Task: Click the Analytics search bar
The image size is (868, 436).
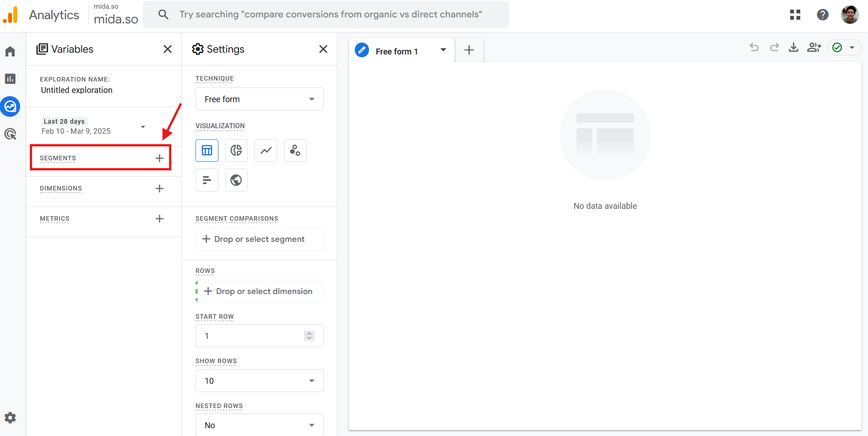Action: [326, 15]
